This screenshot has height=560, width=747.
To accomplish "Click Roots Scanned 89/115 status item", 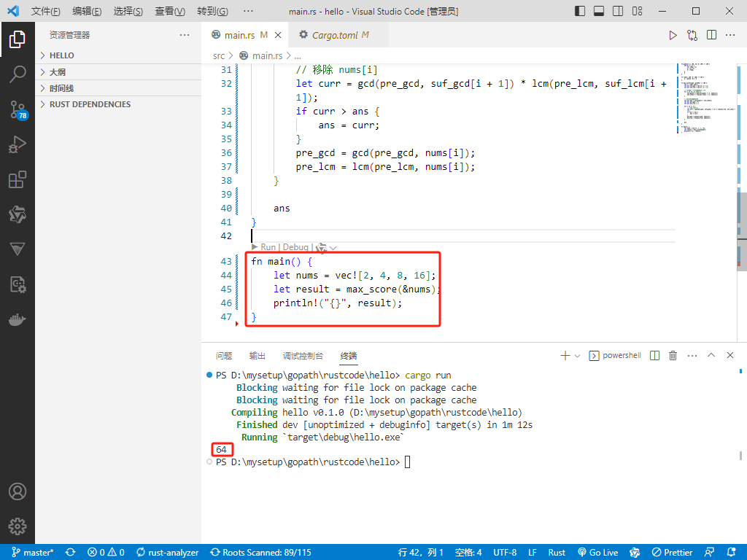I will click(260, 553).
